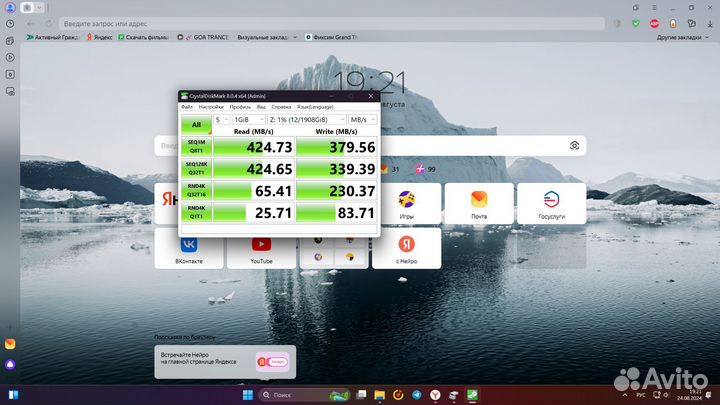
Task: Start all tests with the All button
Action: click(196, 124)
